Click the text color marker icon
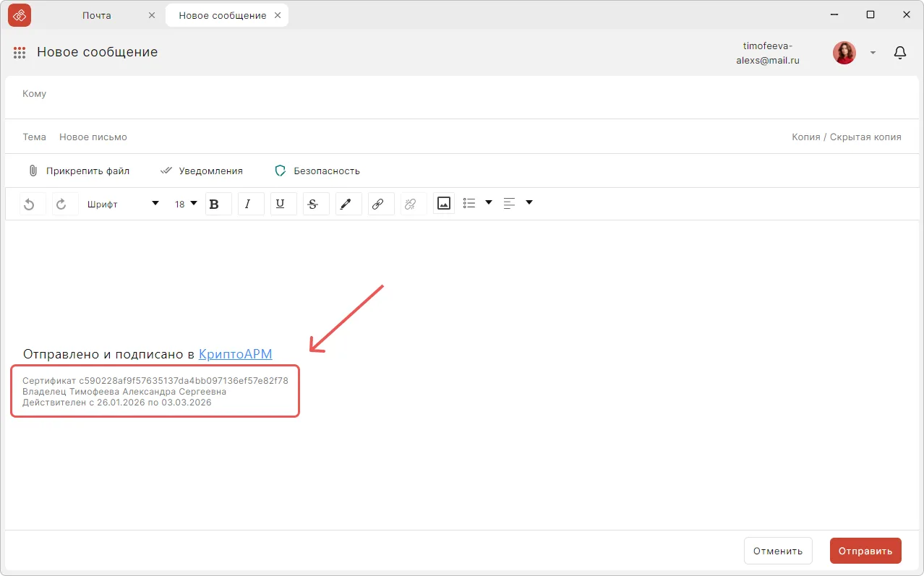Image resolution: width=924 pixels, height=576 pixels. point(346,205)
